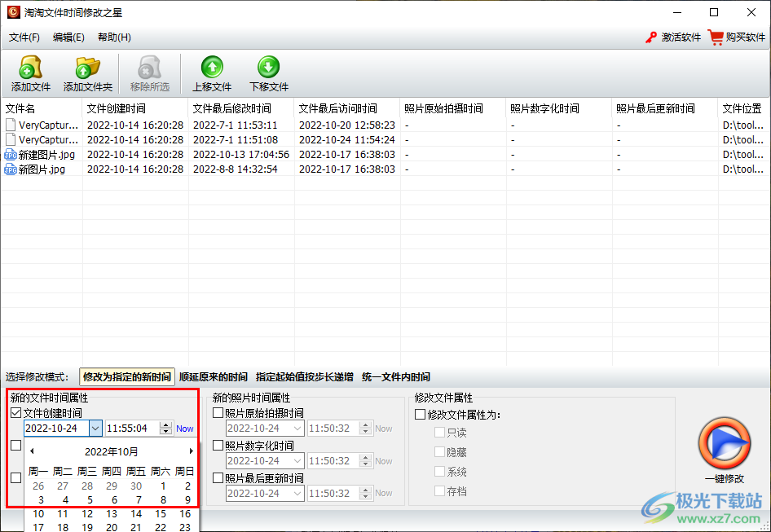Screen dimensions: 771x532
Task: Click the Remove Selected (移除所选) toolbar icon
Action: (149, 68)
